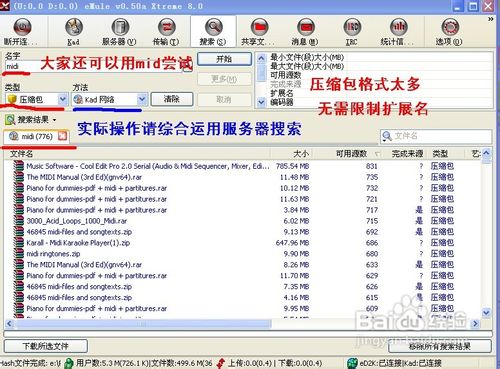Viewport: 500px width, 369px height.
Task: Click Remove All Search Results (移除所有搜索结果) button
Action: (440, 346)
